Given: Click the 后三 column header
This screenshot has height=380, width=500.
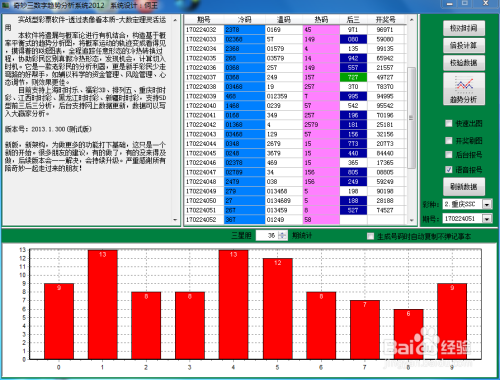Looking at the screenshot, I should click(x=353, y=19).
